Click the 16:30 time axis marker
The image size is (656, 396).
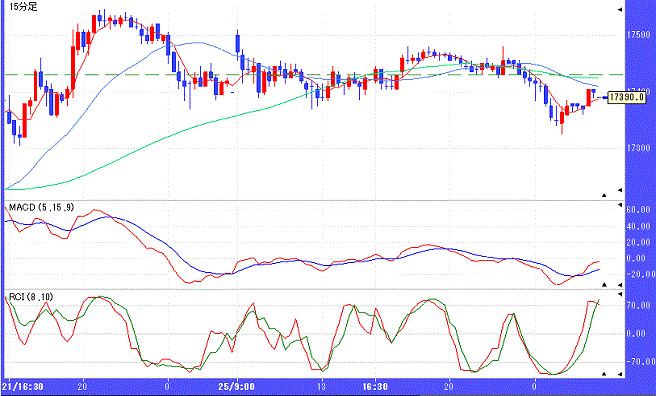[375, 386]
